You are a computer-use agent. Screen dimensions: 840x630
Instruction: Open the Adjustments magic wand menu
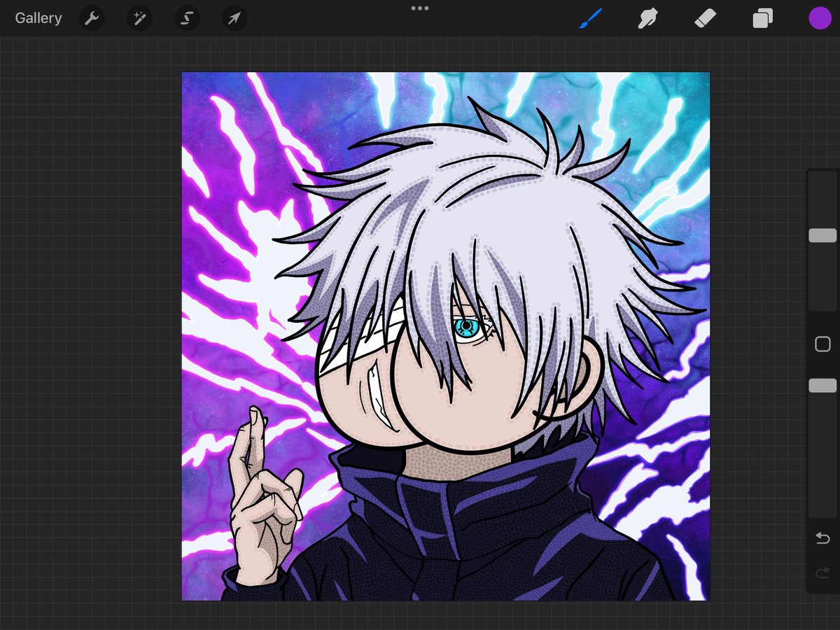tap(139, 18)
